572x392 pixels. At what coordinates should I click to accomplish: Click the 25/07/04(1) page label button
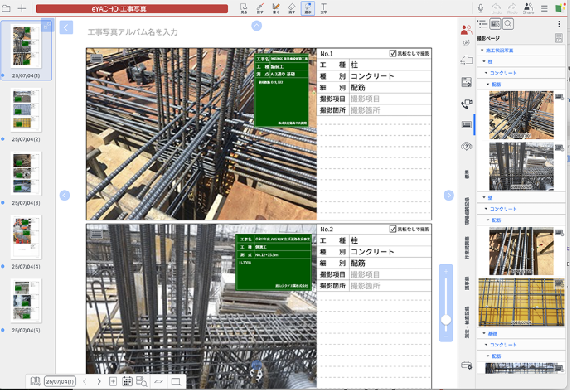[60, 381]
